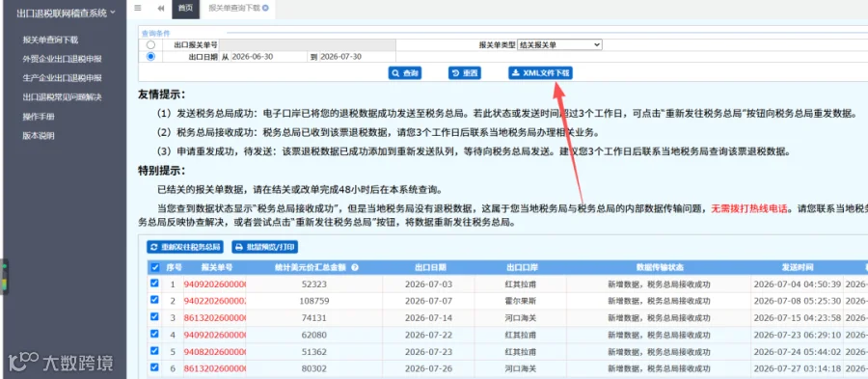Click the amount cell 80302
The height and width of the screenshot is (379, 868).
(313, 368)
